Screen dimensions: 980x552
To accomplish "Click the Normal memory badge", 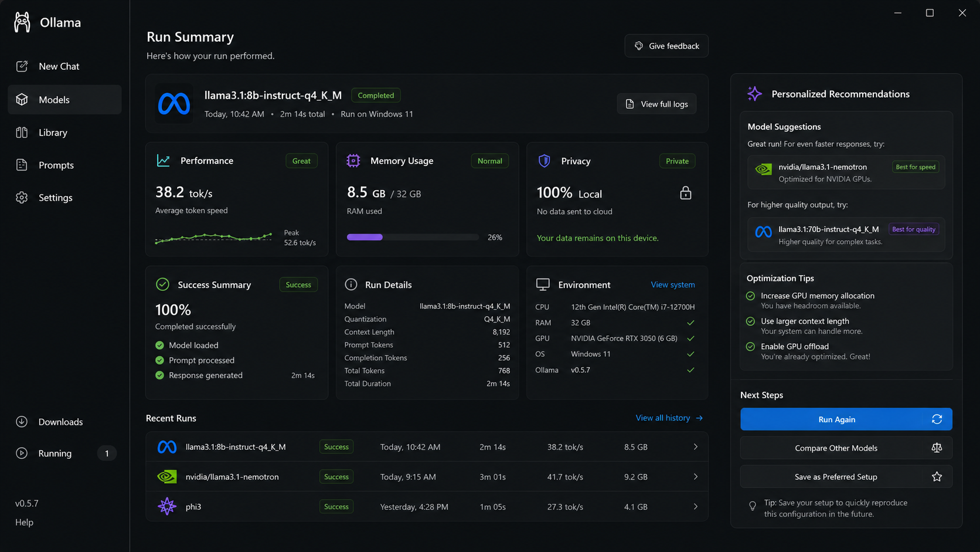I will point(489,161).
